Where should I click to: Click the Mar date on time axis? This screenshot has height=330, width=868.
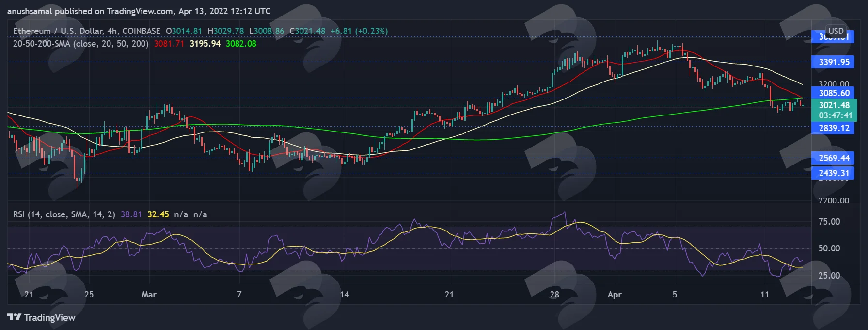point(149,295)
